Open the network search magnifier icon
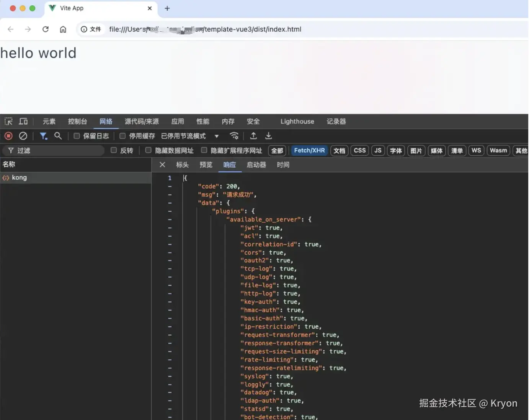This screenshot has height=420, width=529. click(58, 136)
